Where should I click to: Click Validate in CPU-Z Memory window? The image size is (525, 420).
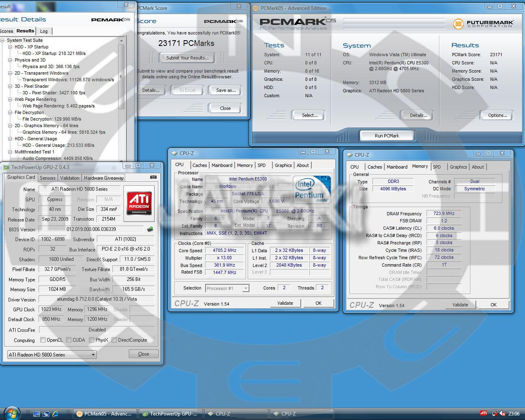[460, 305]
